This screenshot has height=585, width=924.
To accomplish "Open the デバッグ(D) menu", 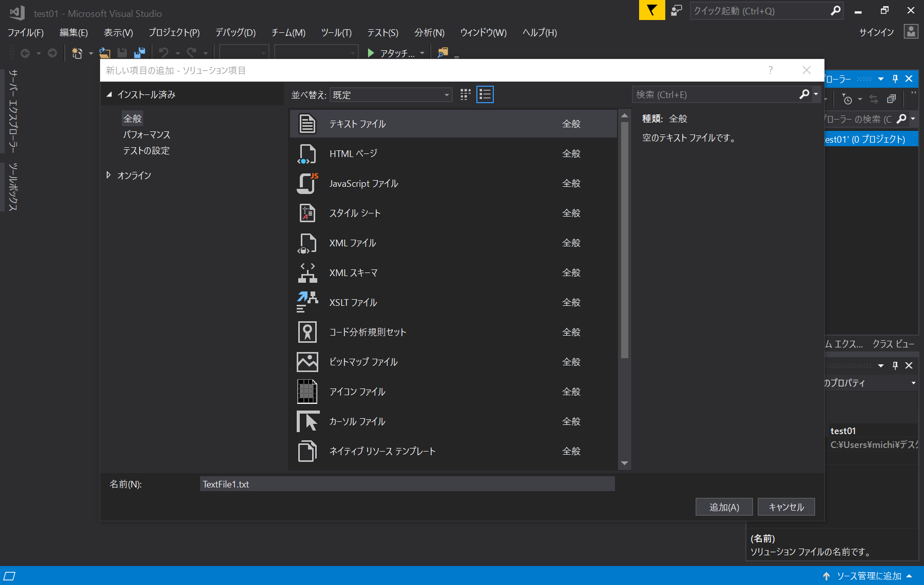I will pos(235,33).
